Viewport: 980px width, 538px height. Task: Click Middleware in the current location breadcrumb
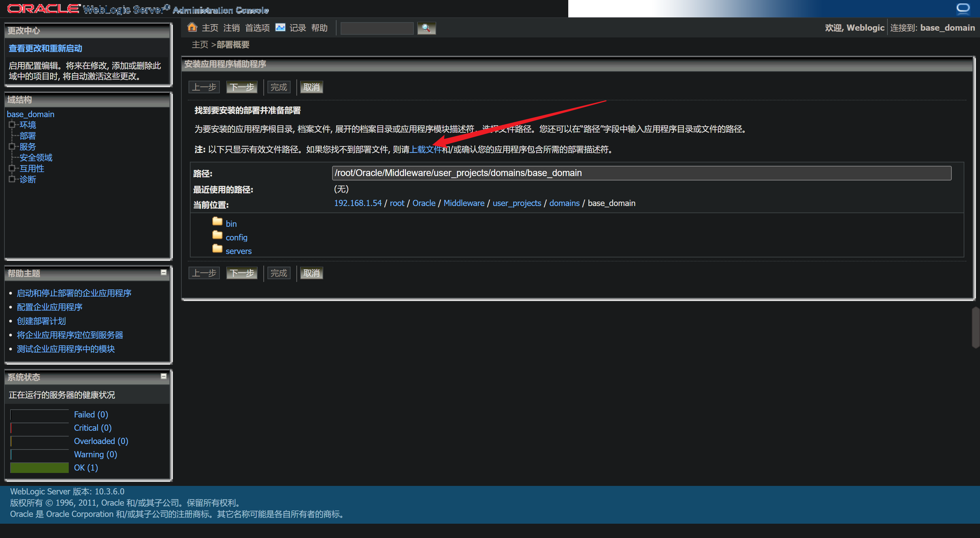pos(464,203)
